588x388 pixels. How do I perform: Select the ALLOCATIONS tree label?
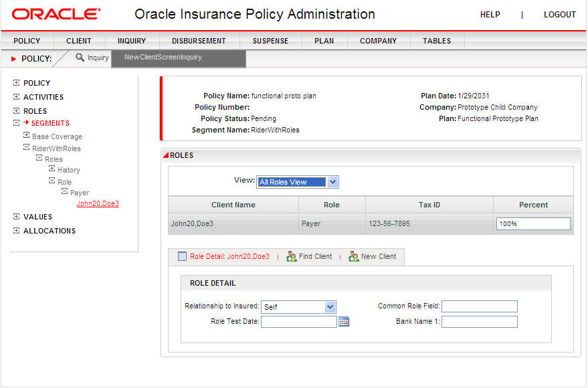click(x=50, y=231)
